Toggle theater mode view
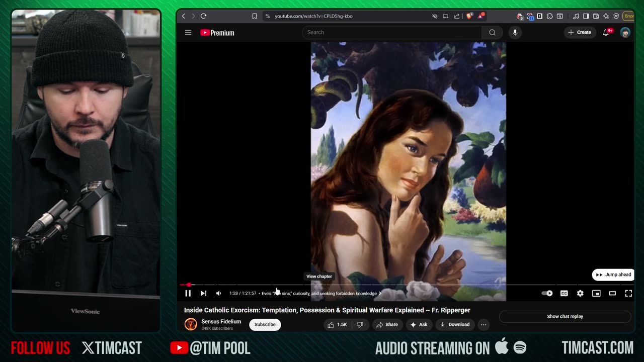 pyautogui.click(x=612, y=293)
